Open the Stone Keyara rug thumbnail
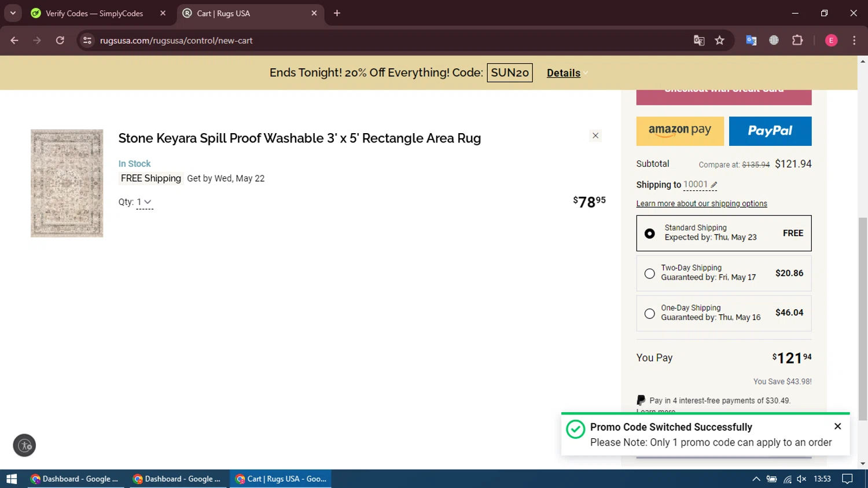 click(x=67, y=183)
